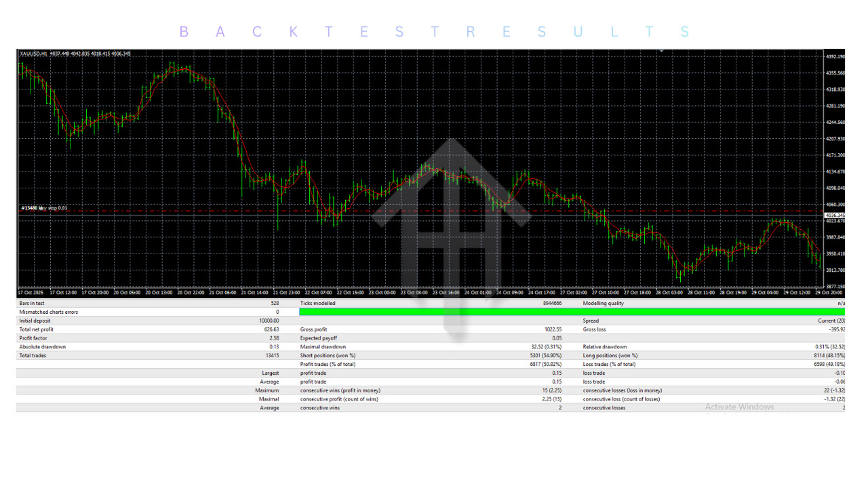
Task: Click the XAUUSD,H1 chart symbol title
Action: [34, 54]
